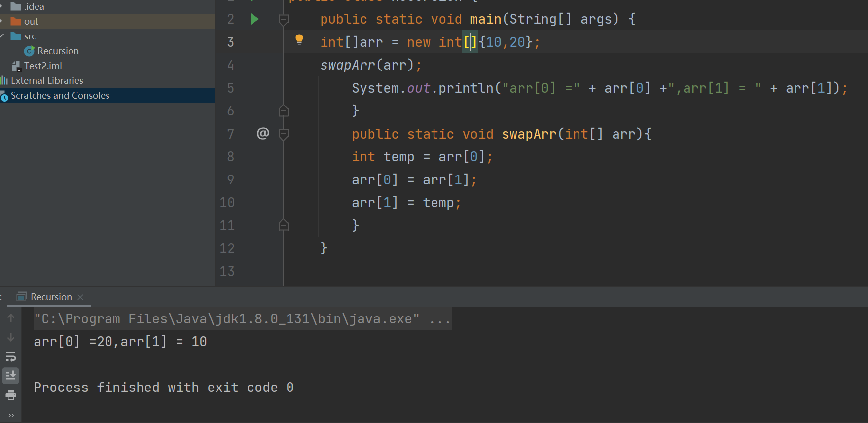Image resolution: width=868 pixels, height=423 pixels.
Task: Click the @ gutter marker on line 7
Action: [263, 133]
